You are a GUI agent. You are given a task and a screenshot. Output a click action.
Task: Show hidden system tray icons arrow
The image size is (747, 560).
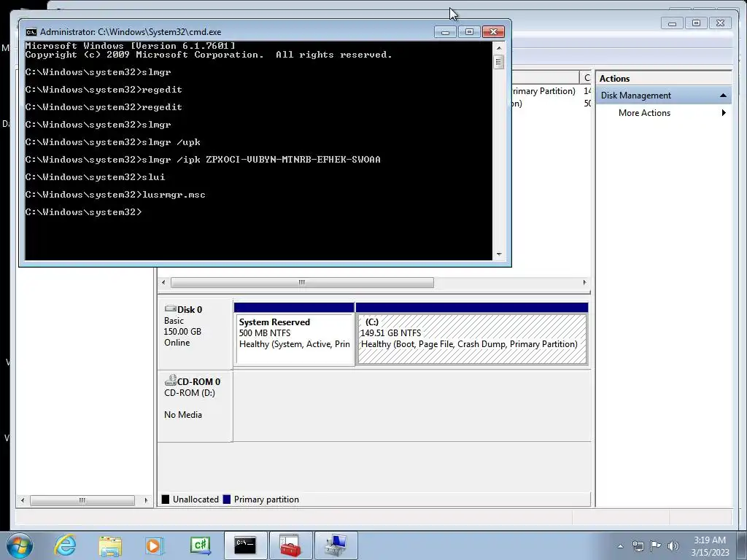click(x=620, y=546)
